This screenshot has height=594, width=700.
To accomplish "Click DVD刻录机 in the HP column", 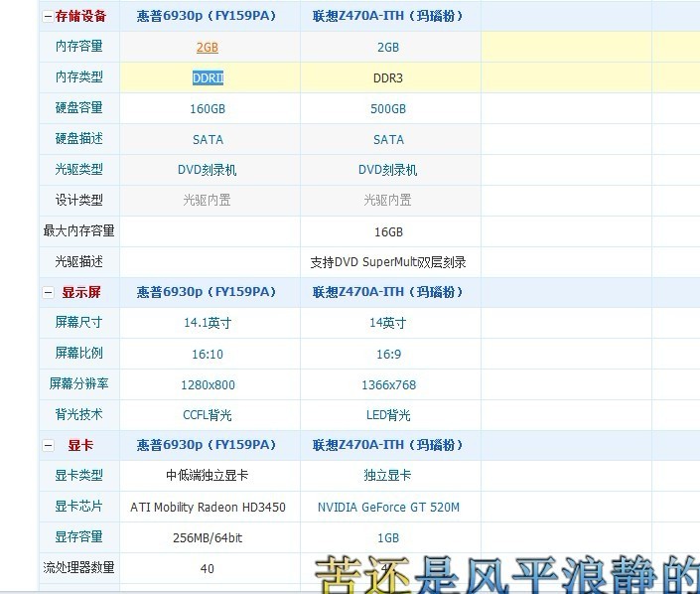I will click(x=208, y=170).
